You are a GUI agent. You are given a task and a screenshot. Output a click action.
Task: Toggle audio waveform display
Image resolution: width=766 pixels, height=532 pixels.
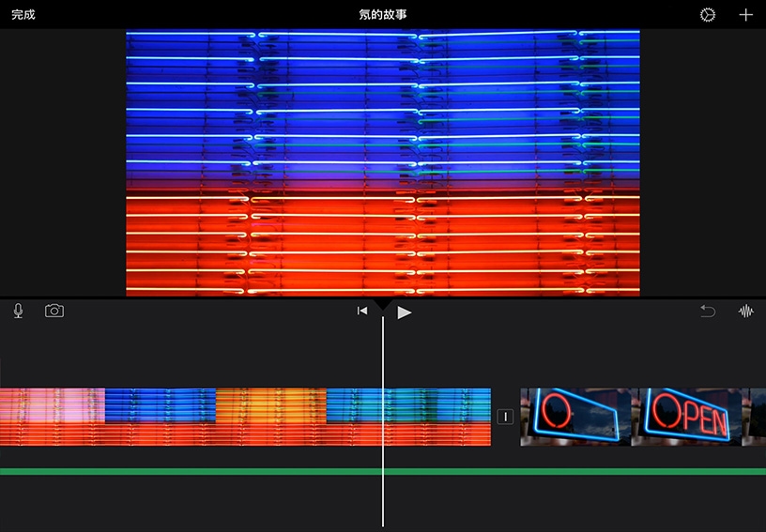point(746,312)
